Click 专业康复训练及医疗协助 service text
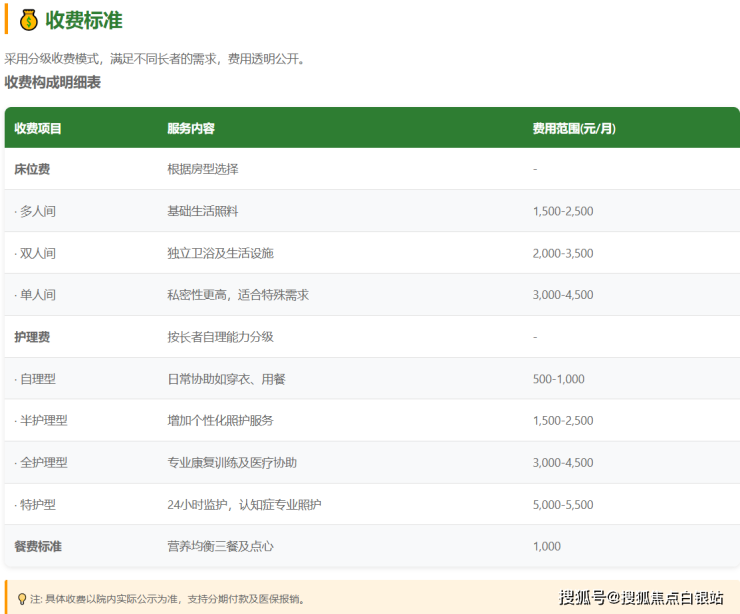740x614 pixels. [x=232, y=463]
